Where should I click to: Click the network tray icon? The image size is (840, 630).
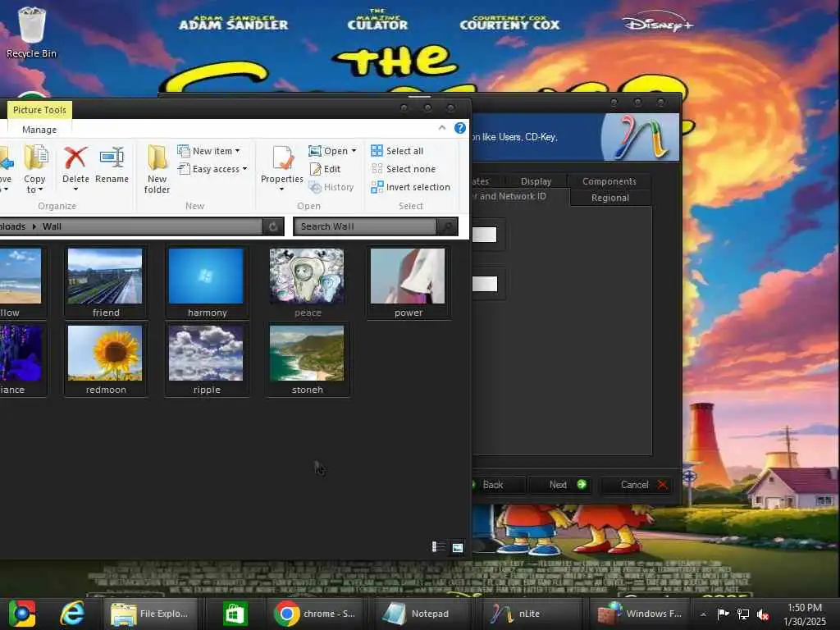[742, 614]
